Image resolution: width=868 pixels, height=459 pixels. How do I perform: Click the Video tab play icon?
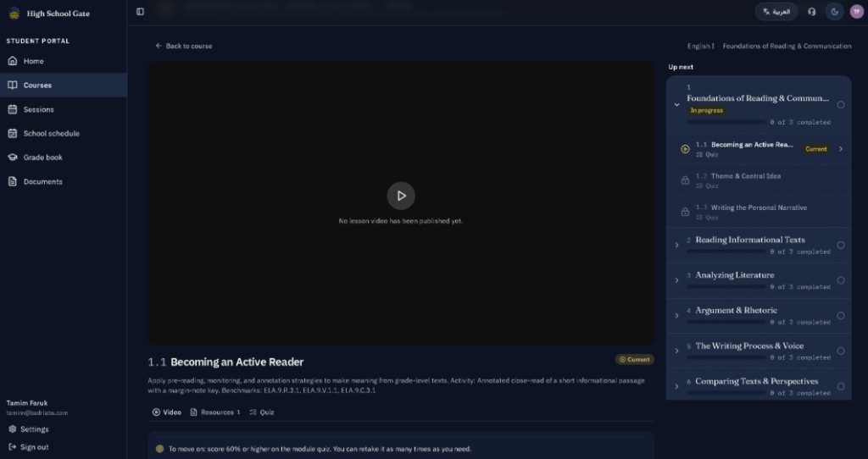pos(156,412)
